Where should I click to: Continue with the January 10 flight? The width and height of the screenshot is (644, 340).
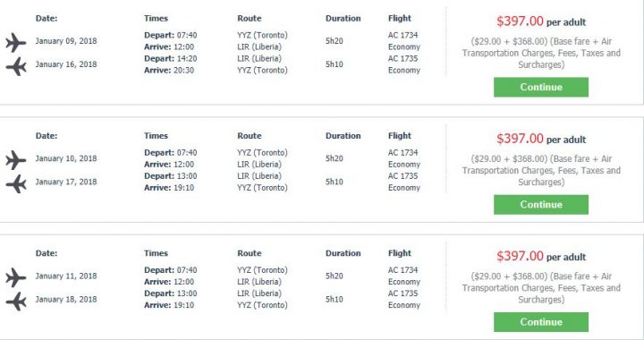[x=541, y=205]
